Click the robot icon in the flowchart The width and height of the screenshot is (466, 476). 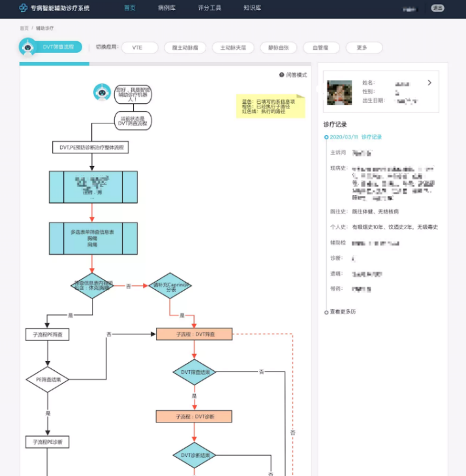tap(102, 92)
